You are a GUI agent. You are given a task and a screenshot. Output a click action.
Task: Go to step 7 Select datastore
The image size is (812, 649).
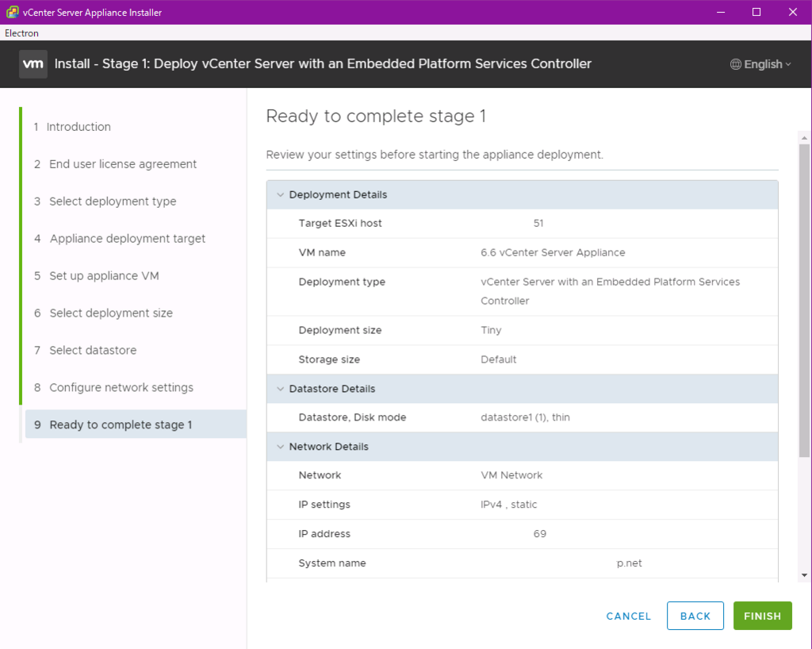click(86, 351)
